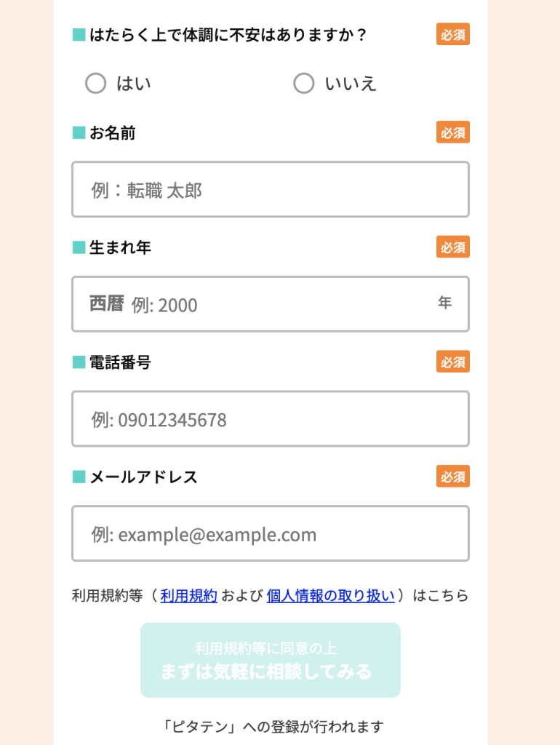Open the 利用規約 link
This screenshot has width=560, height=745.
[x=189, y=596]
